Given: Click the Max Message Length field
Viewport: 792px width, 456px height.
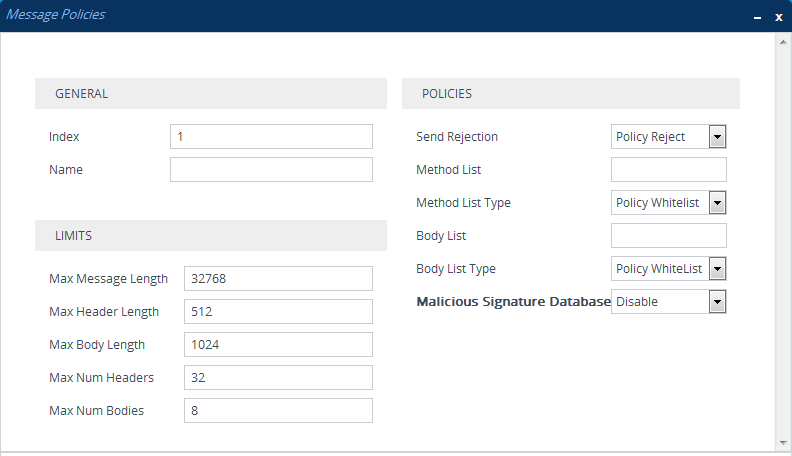Looking at the screenshot, I should tap(278, 278).
